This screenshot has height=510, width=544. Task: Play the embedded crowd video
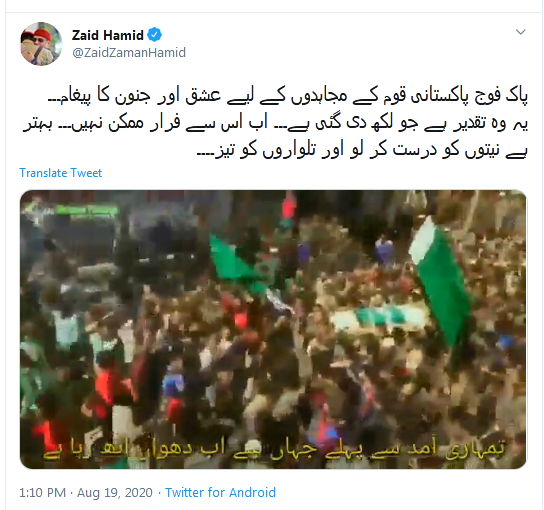[x=273, y=329]
